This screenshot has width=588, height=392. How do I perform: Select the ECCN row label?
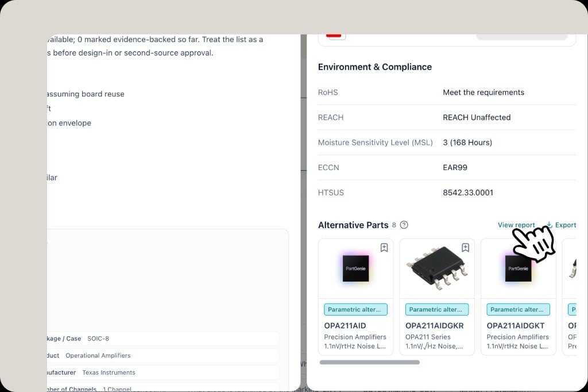[x=328, y=167]
